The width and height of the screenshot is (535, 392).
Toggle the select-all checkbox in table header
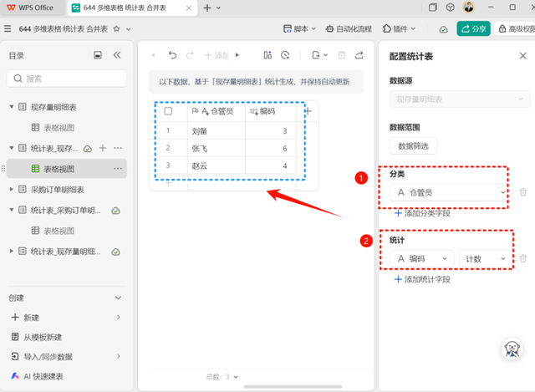coord(168,111)
